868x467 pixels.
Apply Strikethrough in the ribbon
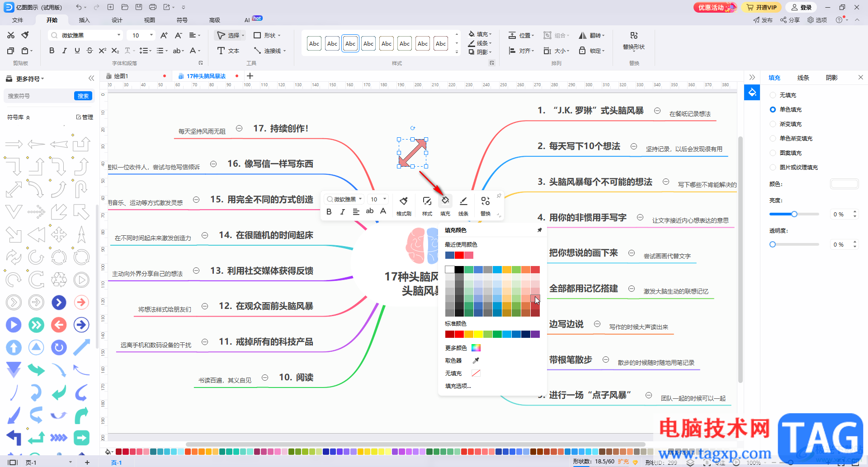pyautogui.click(x=90, y=51)
